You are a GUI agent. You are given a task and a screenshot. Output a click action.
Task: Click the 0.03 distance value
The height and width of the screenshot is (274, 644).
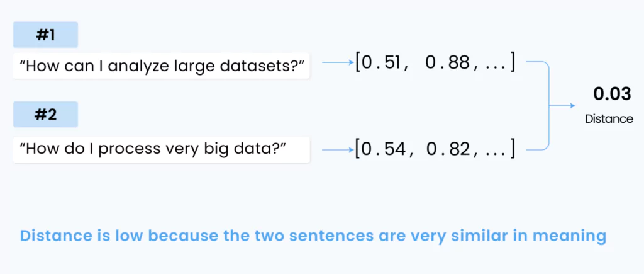[x=612, y=94]
